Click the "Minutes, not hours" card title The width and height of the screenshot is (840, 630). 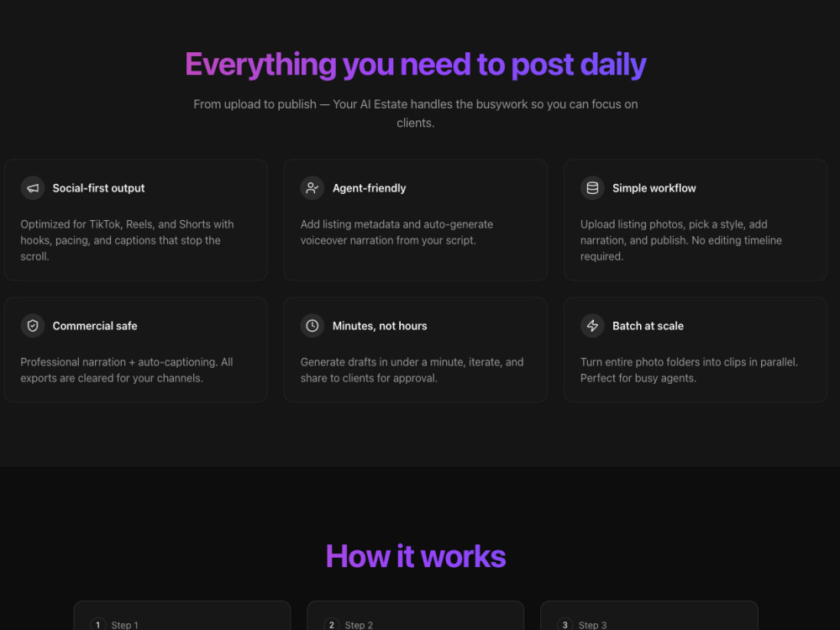tap(380, 326)
